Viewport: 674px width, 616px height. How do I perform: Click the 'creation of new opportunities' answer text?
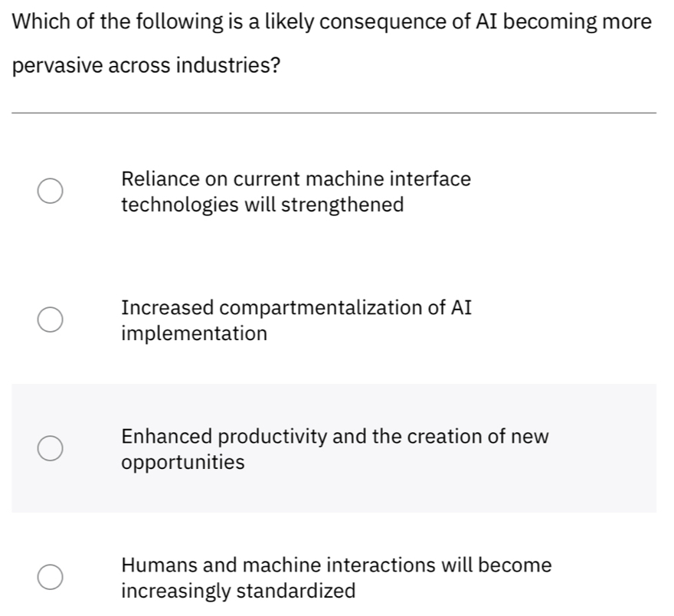point(335,448)
